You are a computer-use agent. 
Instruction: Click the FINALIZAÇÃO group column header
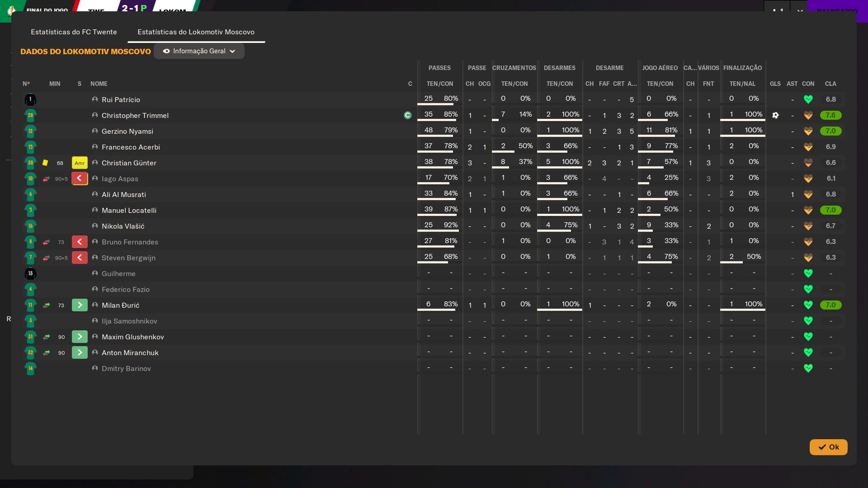click(742, 68)
